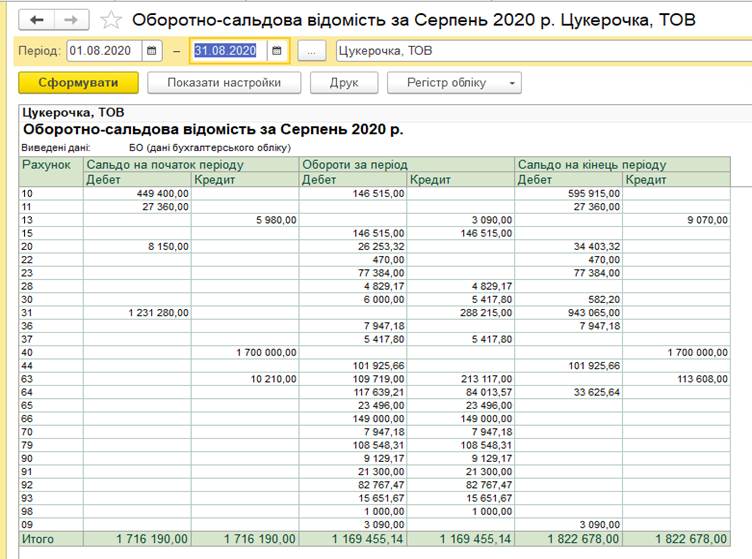
Task: Click the start date field 01.08.2020
Action: [x=102, y=51]
